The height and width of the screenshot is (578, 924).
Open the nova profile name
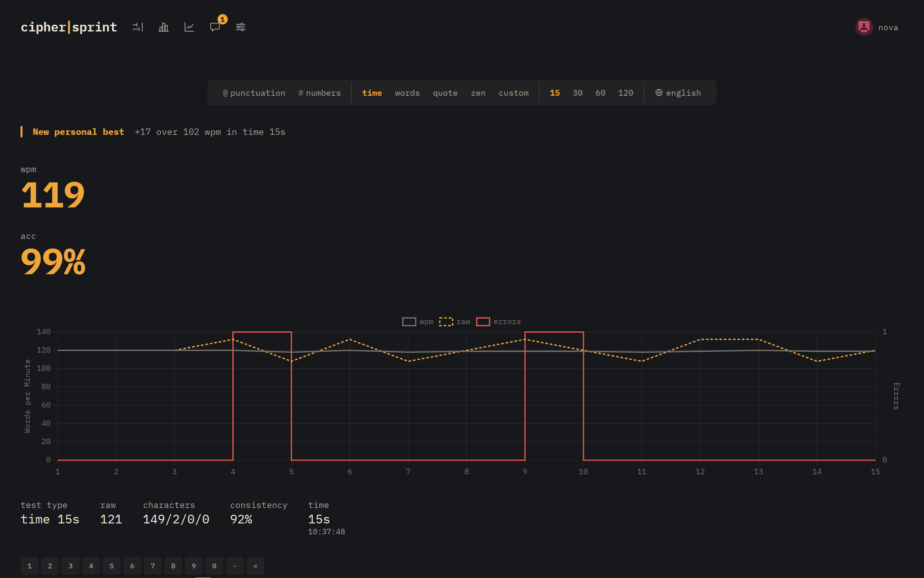pyautogui.click(x=888, y=28)
